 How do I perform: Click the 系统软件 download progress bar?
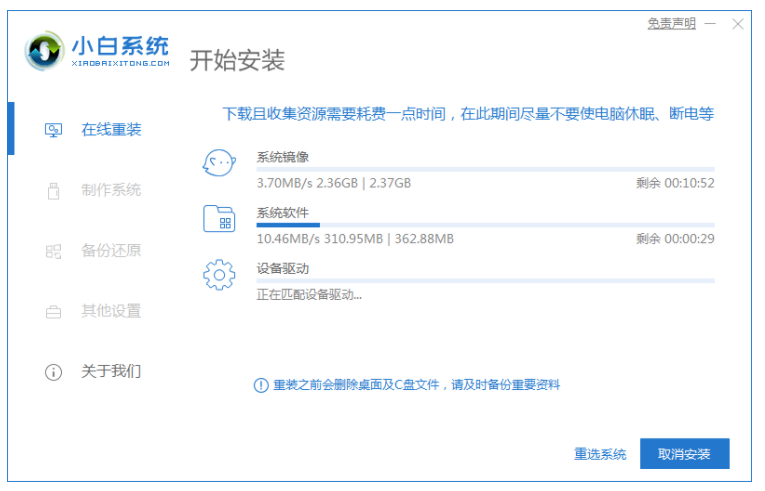coord(485,225)
